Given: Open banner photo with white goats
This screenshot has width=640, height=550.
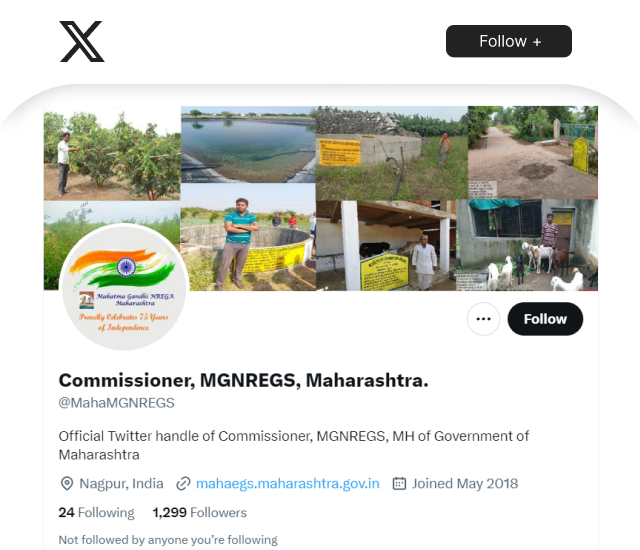Looking at the screenshot, I should tap(527, 245).
